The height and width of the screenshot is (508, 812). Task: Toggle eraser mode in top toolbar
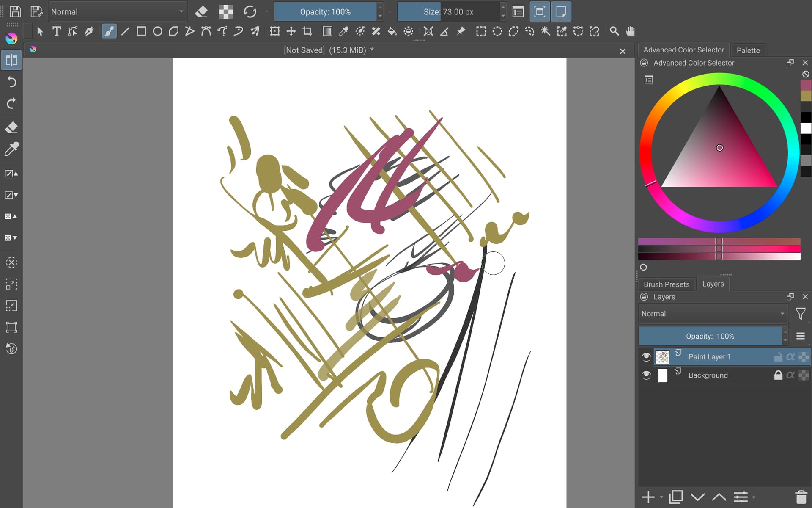pos(201,12)
